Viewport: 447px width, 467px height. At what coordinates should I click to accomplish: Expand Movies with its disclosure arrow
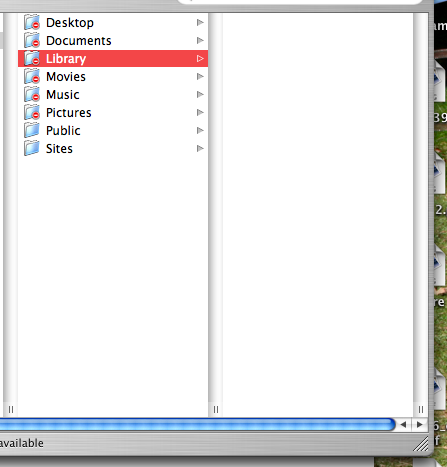[x=200, y=76]
